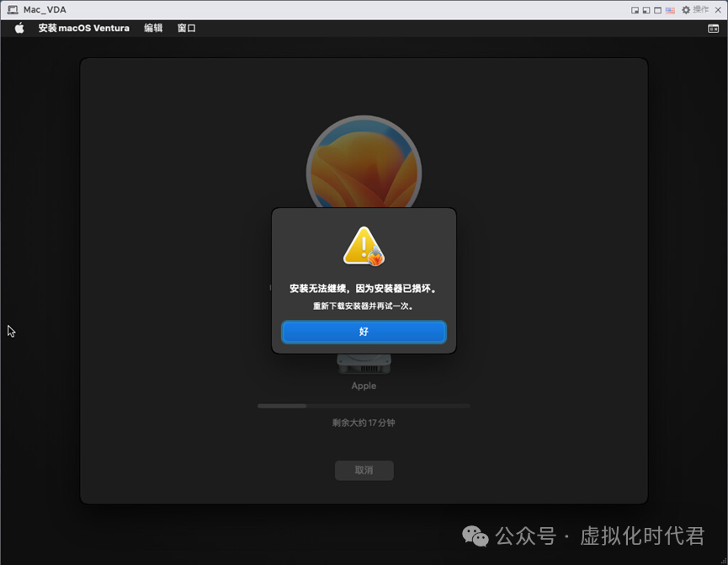The width and height of the screenshot is (728, 565).
Task: Click the installation progress bar
Action: pos(364,406)
